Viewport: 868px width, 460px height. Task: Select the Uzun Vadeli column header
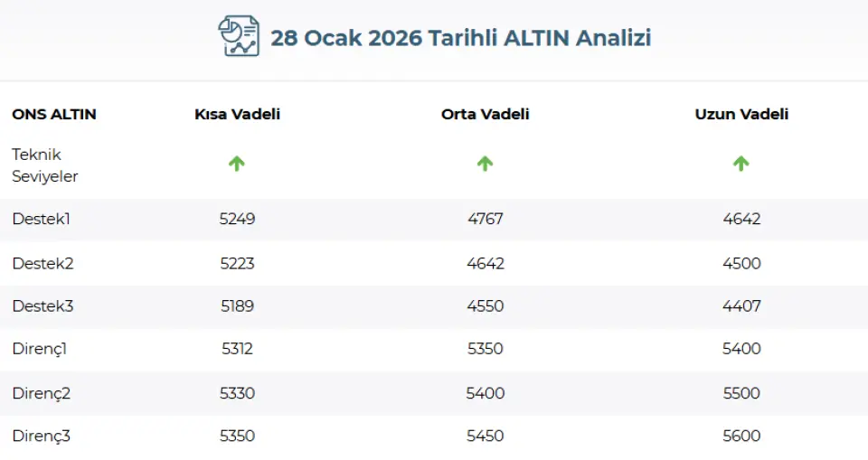741,115
